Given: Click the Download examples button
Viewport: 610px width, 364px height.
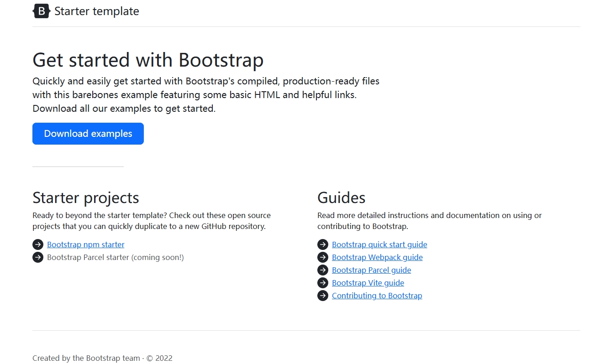Looking at the screenshot, I should (x=88, y=134).
